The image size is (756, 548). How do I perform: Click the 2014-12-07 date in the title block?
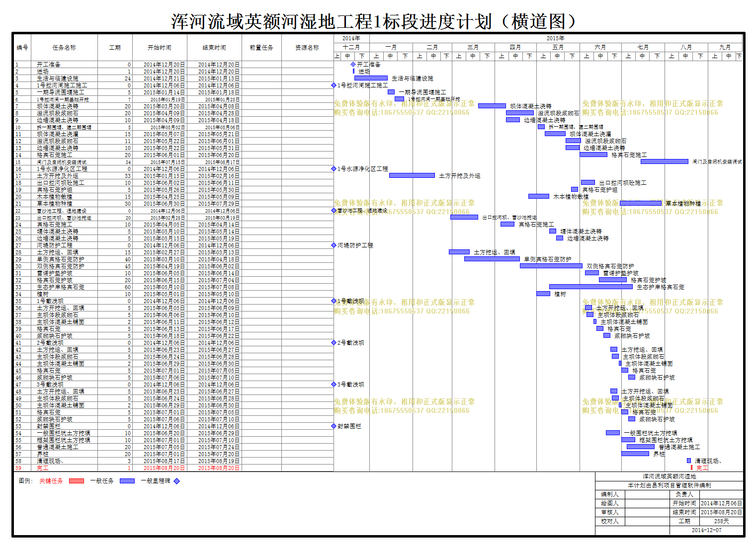coord(706,530)
